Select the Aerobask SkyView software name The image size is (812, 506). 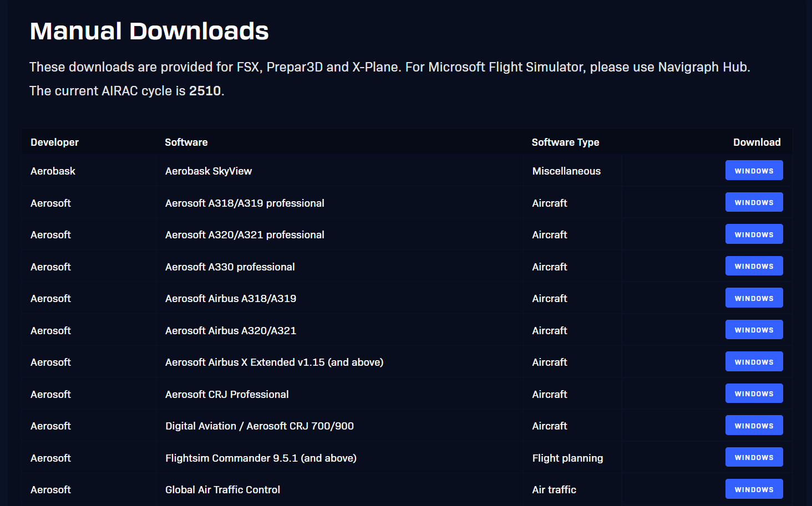tap(209, 171)
